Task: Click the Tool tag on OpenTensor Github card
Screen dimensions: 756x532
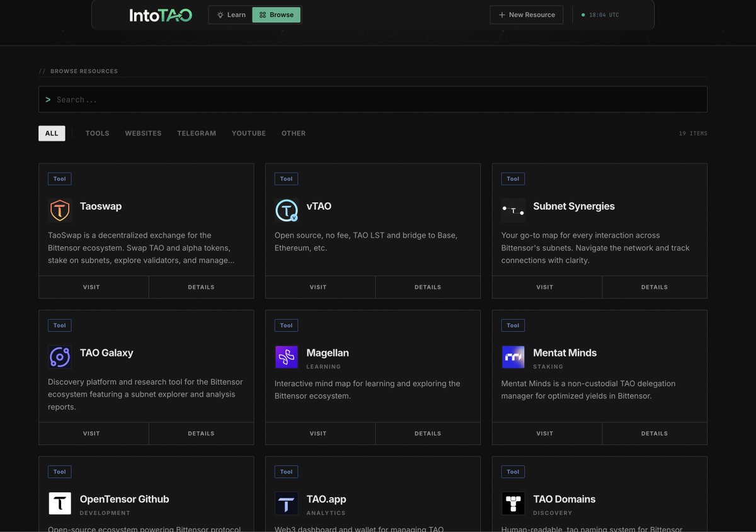Action: click(60, 472)
